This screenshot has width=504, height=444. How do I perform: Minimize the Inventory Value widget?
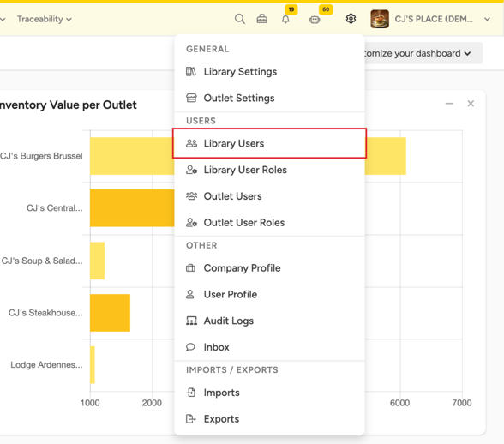449,104
